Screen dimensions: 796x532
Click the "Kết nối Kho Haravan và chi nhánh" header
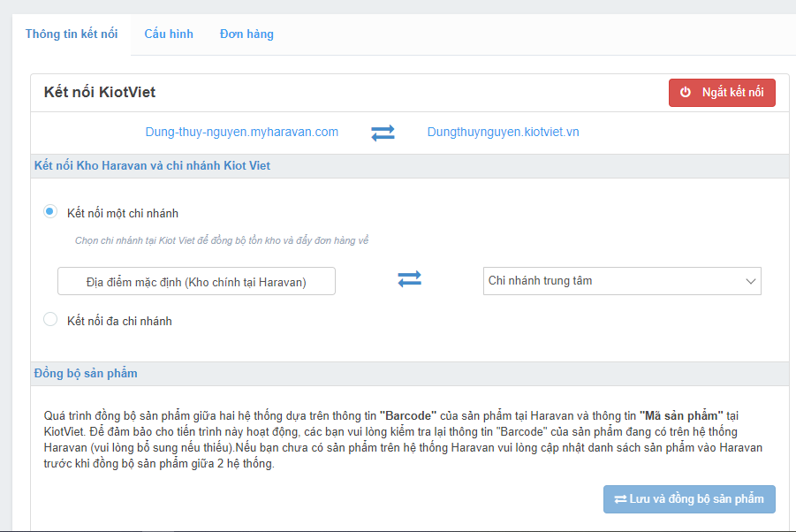point(152,166)
